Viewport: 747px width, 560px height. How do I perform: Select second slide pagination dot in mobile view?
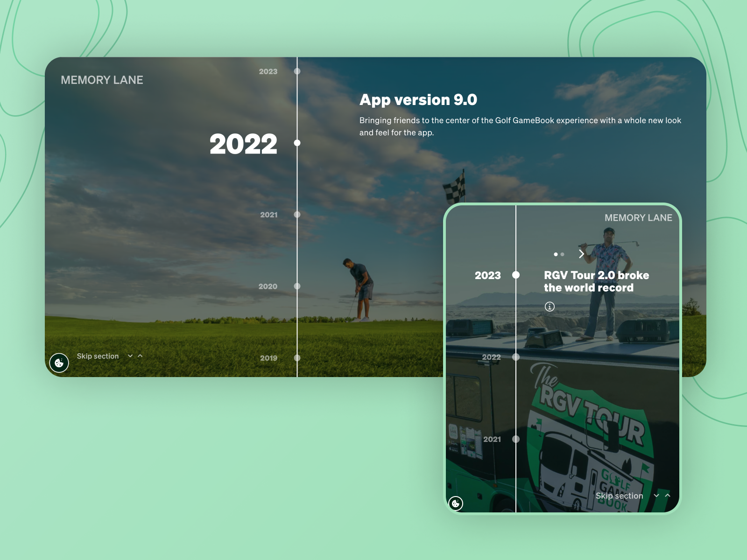(x=562, y=254)
